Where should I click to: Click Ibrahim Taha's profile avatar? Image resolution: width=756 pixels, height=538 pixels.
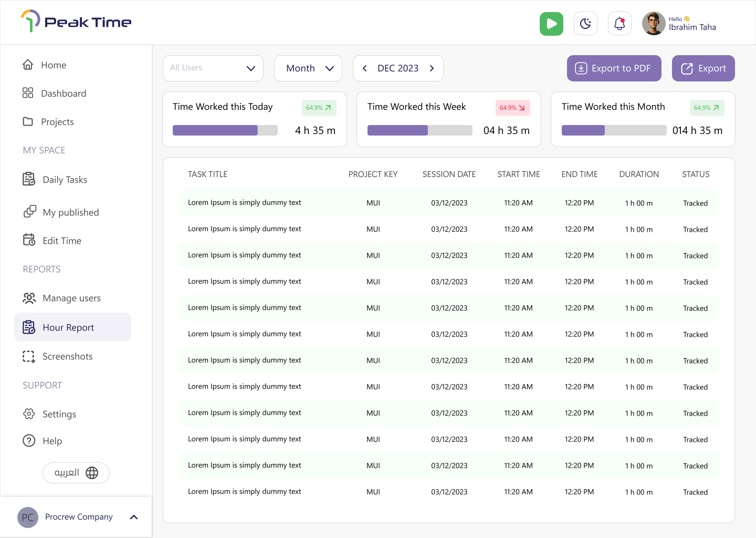pyautogui.click(x=654, y=24)
